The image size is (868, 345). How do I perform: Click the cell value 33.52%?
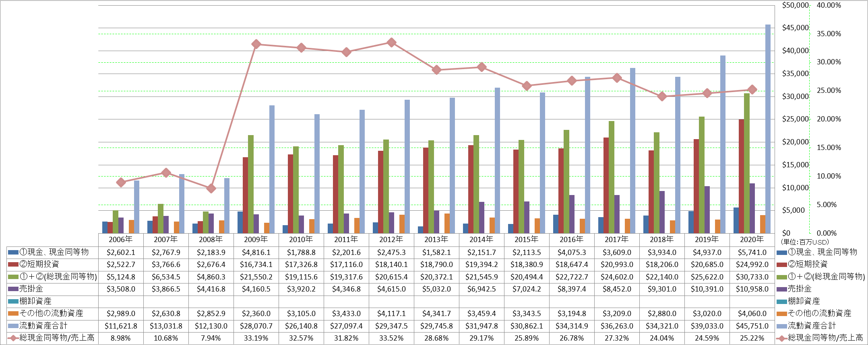(391, 339)
